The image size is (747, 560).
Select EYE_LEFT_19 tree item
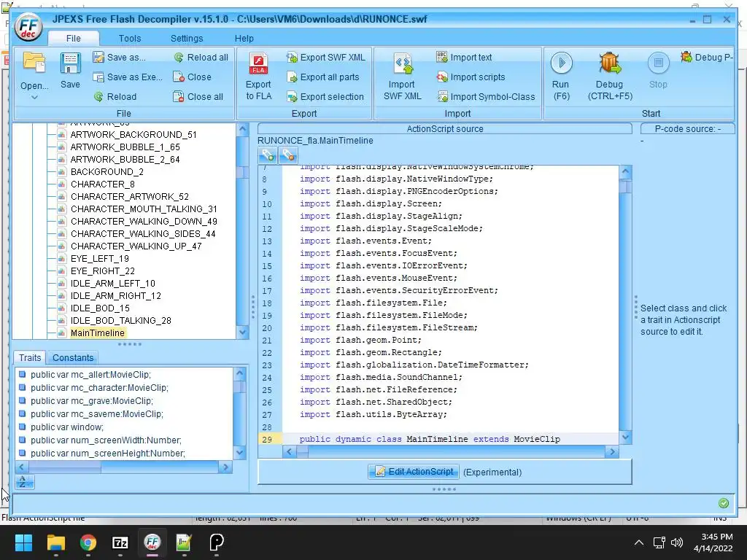99,259
